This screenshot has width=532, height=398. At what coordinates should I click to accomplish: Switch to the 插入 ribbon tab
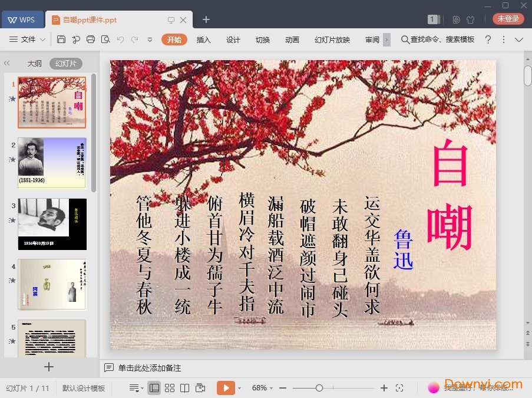(203, 40)
